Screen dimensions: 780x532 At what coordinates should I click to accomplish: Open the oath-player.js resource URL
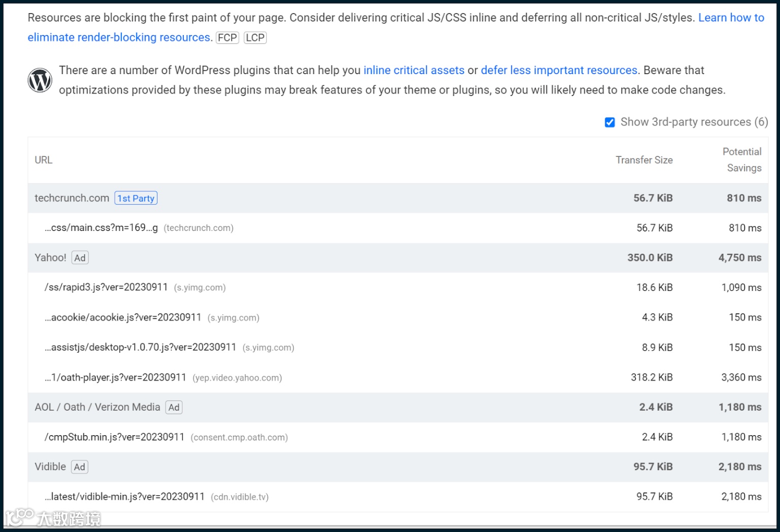coord(115,377)
